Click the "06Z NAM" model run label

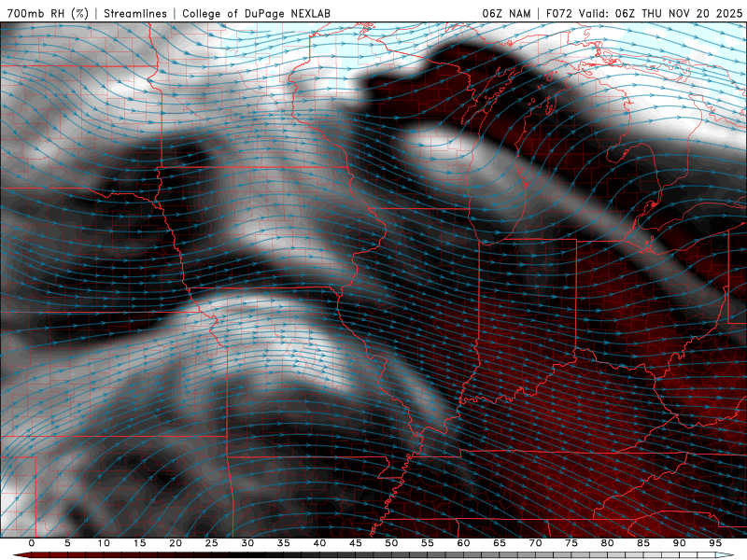(506, 13)
